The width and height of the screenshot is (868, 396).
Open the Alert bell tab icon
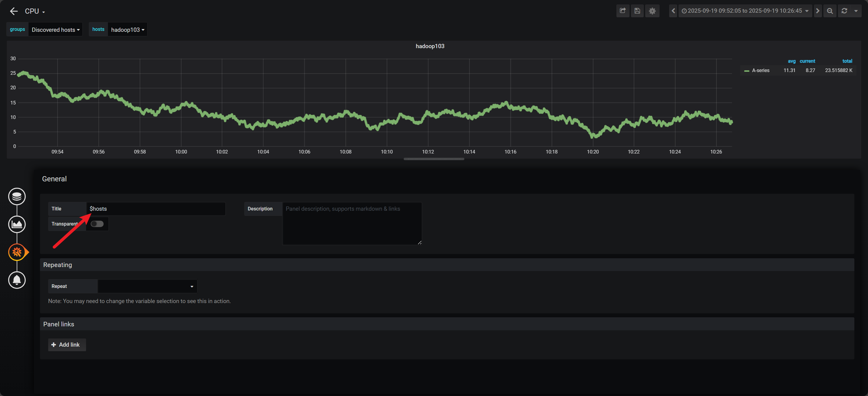[x=17, y=280]
